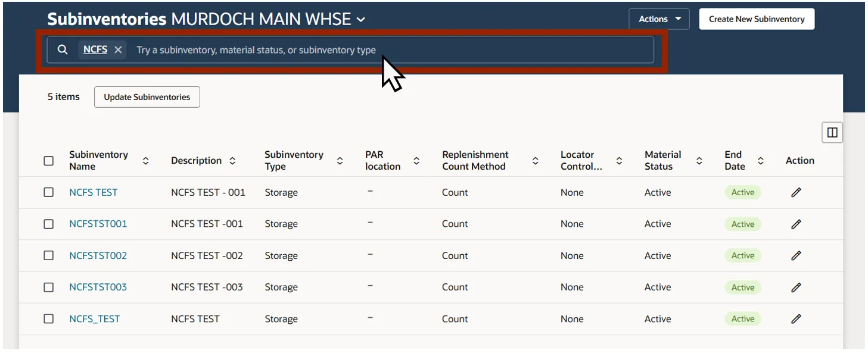Click the edit pencil for NCFS_TEST
The image size is (868, 353).
796,319
